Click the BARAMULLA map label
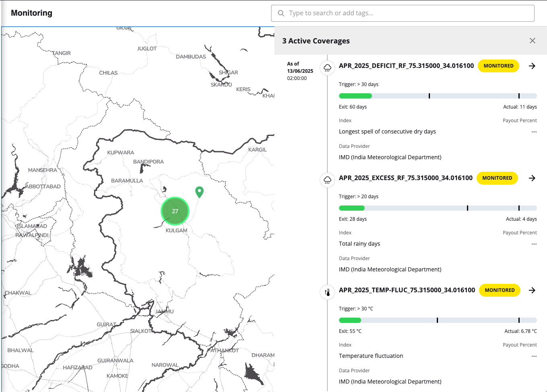547x392 pixels. 127,181
